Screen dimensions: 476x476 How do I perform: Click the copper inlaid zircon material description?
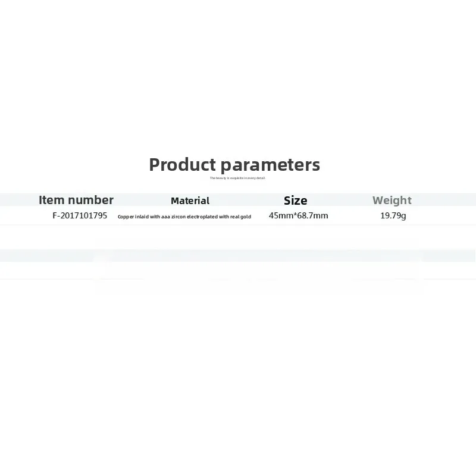(x=184, y=217)
